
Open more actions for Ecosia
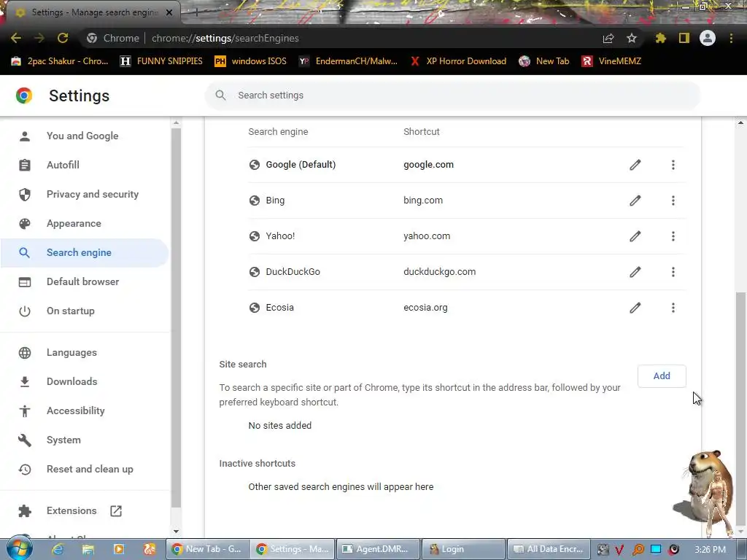673,308
